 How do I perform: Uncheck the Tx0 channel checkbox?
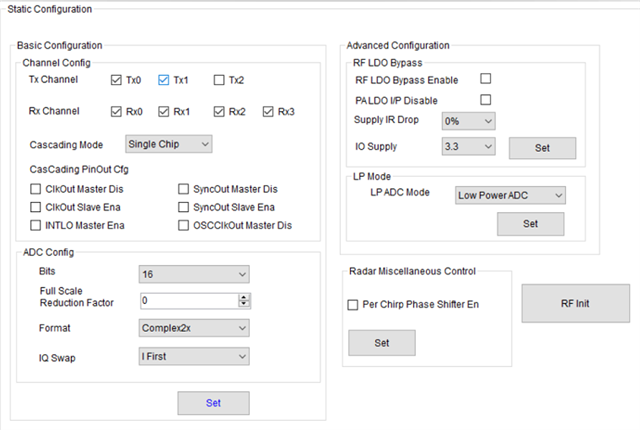coord(116,80)
